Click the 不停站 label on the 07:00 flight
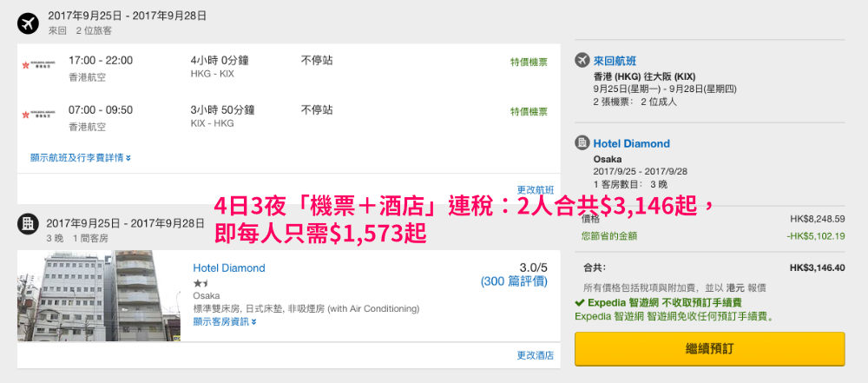This screenshot has width=868, height=383. (317, 109)
